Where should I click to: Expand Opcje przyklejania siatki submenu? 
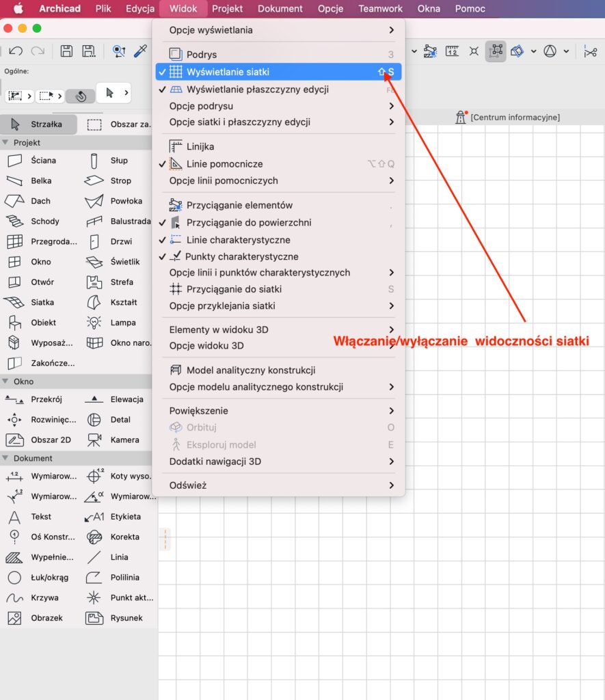click(278, 306)
